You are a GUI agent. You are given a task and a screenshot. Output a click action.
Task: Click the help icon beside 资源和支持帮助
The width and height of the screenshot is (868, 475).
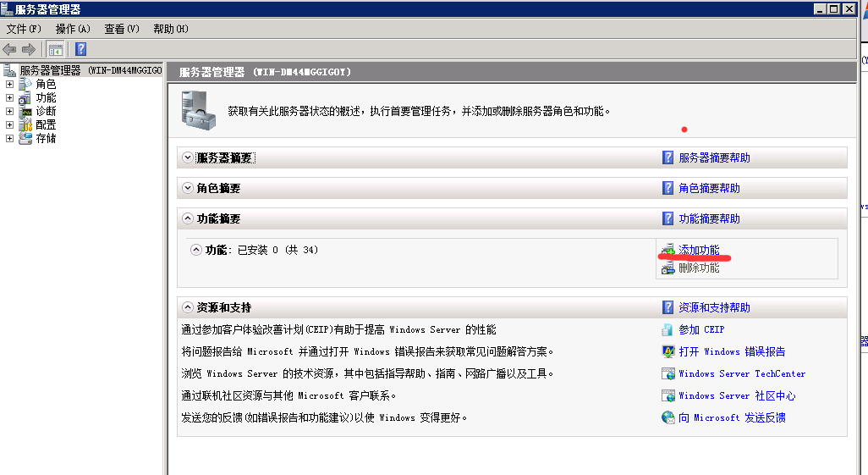(x=668, y=307)
